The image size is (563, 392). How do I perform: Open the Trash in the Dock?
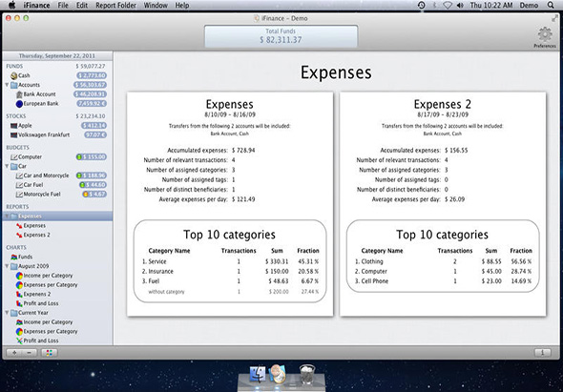point(307,374)
